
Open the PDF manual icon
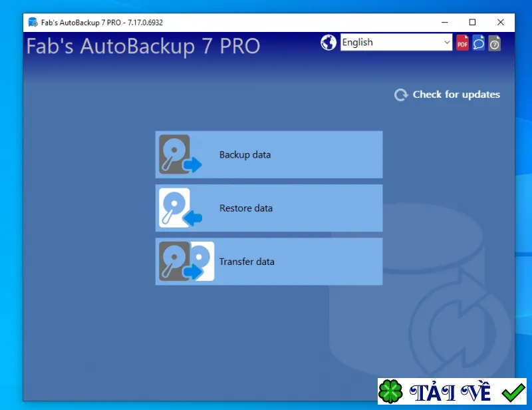[462, 43]
